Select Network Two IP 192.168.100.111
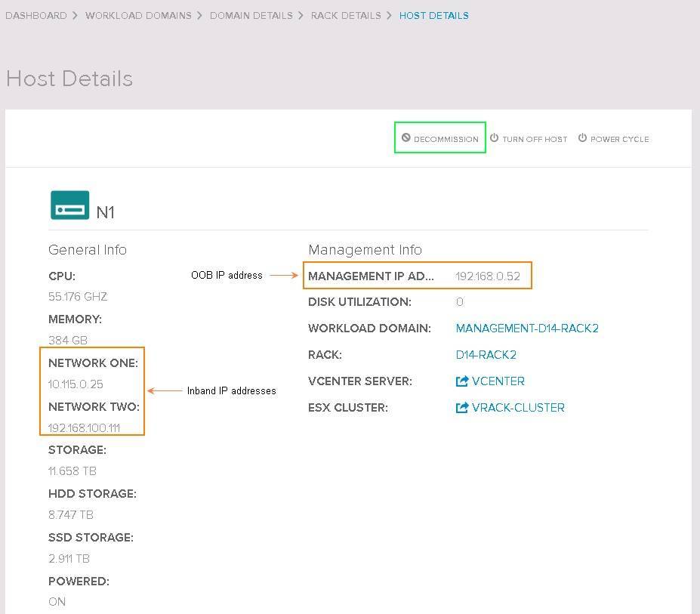This screenshot has width=700, height=614. click(x=84, y=427)
